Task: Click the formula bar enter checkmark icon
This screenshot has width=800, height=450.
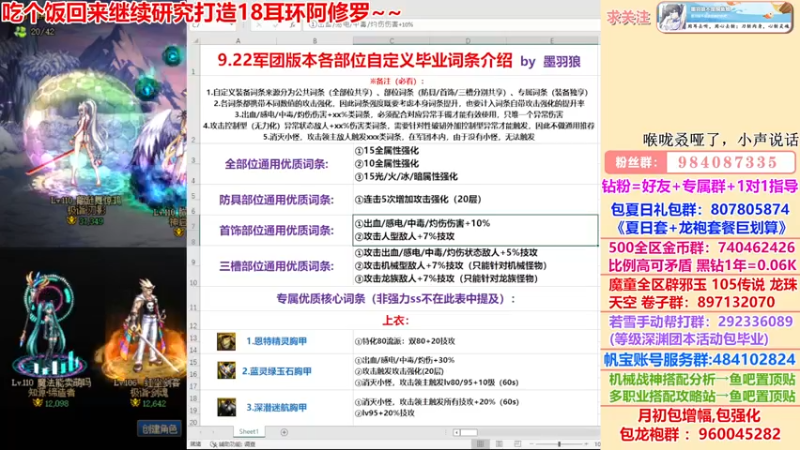Action: [276, 24]
